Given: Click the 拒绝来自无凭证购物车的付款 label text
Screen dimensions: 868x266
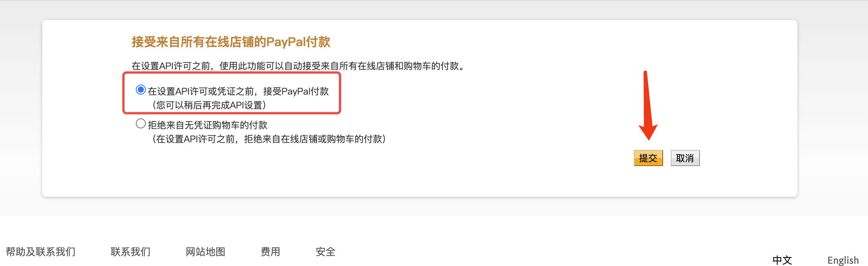Looking at the screenshot, I should tap(208, 125).
